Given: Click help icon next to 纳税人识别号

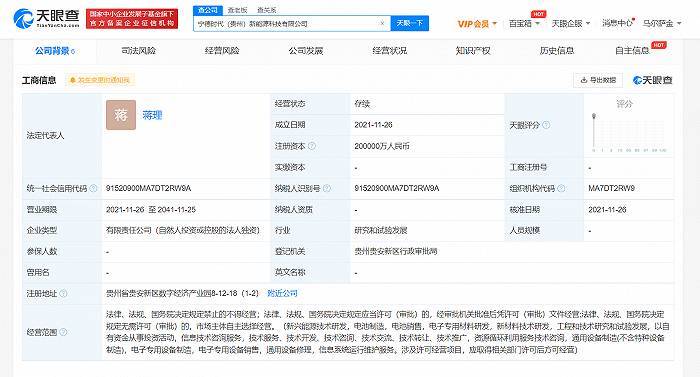Looking at the screenshot, I should point(327,188).
